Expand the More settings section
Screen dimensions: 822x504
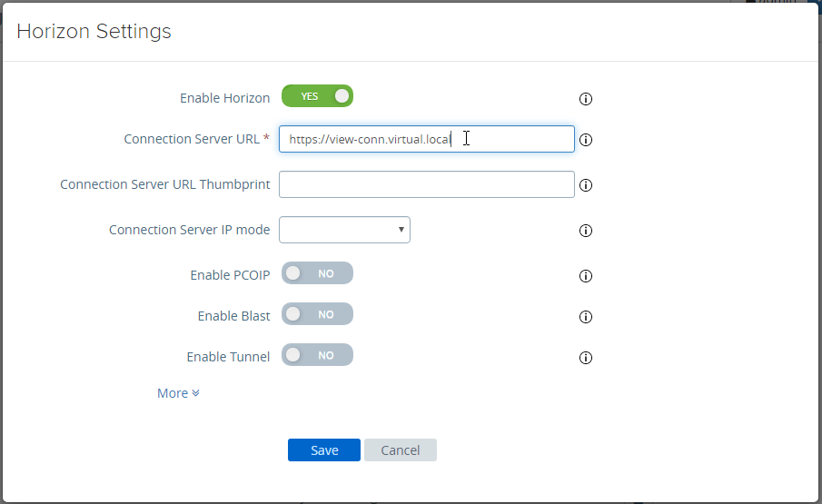click(x=178, y=393)
